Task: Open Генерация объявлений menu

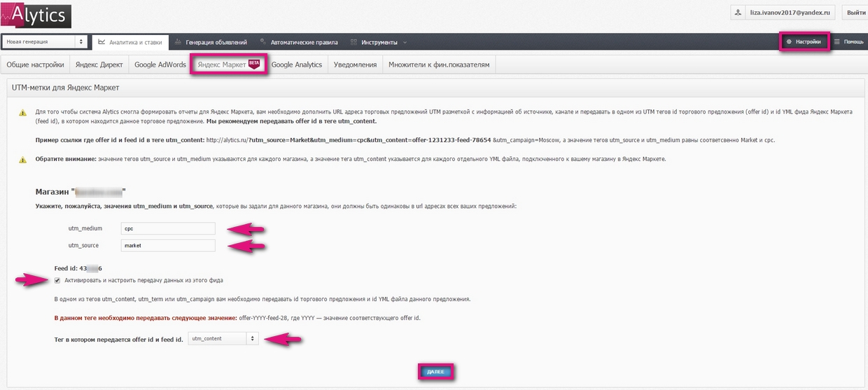Action: 211,42
